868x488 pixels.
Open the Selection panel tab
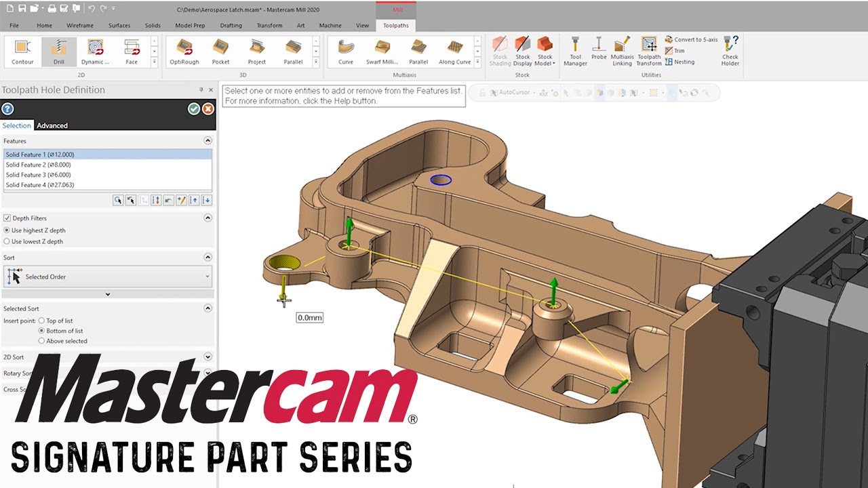16,125
